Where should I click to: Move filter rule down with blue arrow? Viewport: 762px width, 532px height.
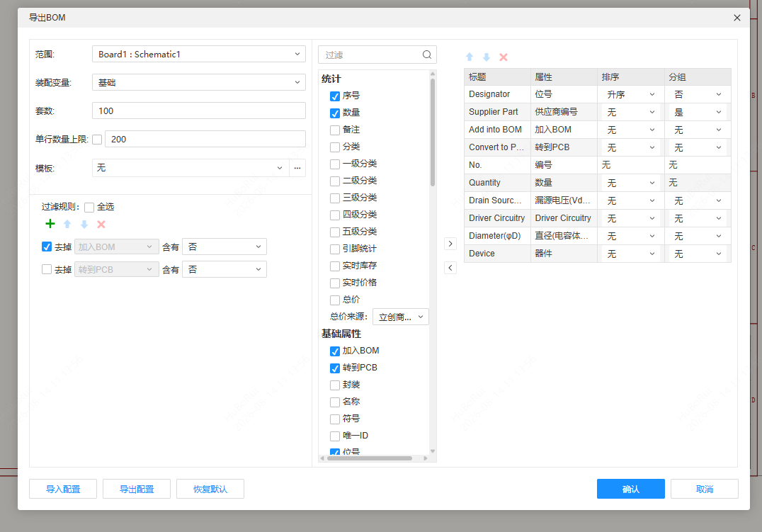84,224
